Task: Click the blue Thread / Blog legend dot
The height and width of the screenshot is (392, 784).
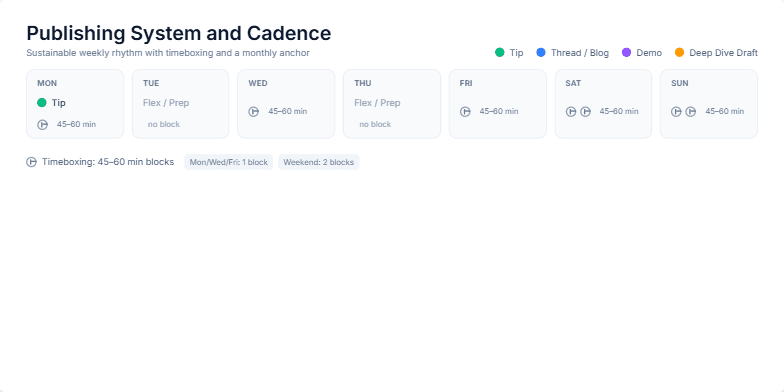Action: 540,52
